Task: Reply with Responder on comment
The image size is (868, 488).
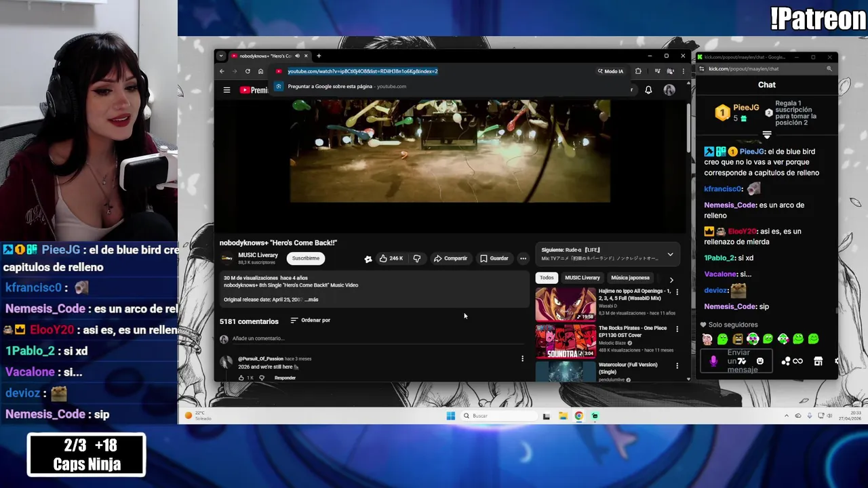Action: pos(285,378)
